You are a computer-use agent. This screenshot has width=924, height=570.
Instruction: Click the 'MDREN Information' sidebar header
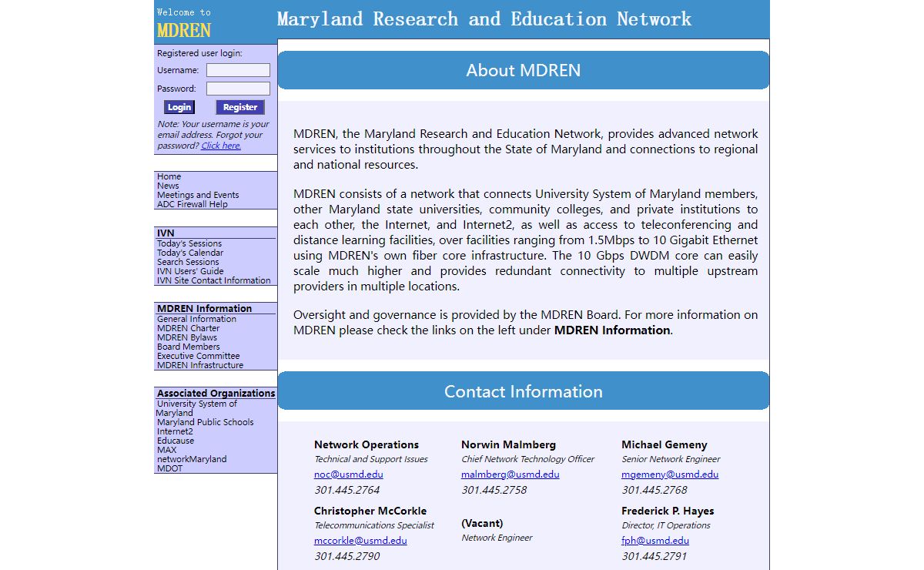(205, 308)
